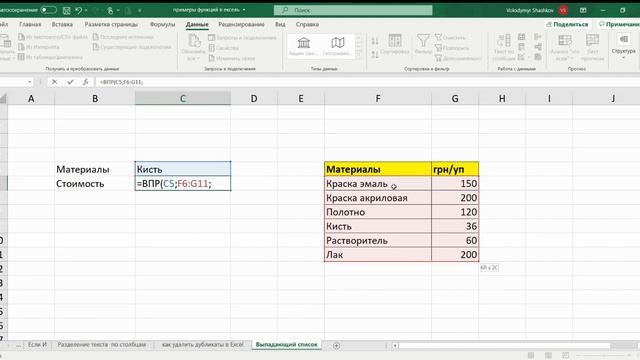Open the Разметка страницы tab
Viewport: 640px width, 360px height.
[111, 24]
